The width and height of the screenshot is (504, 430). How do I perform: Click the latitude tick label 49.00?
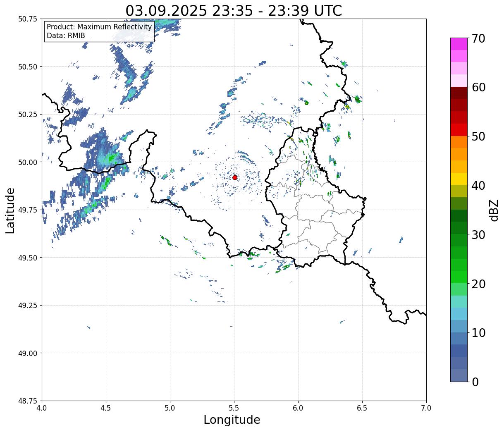click(28, 353)
